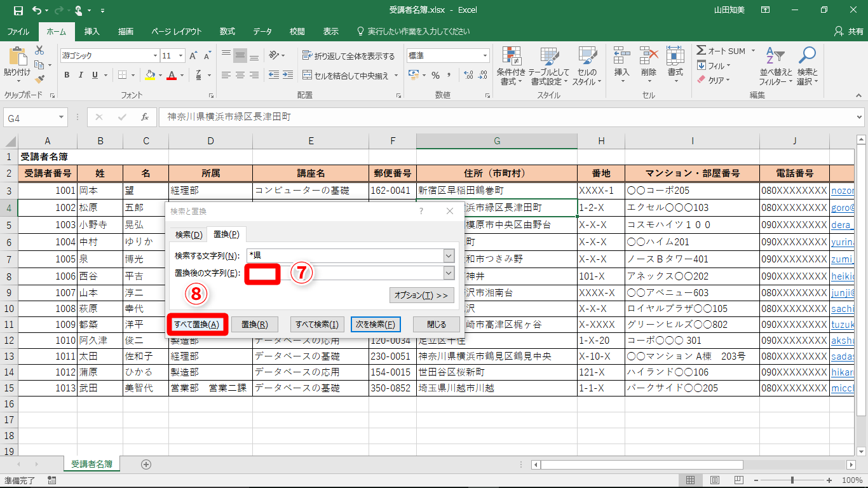Image resolution: width=868 pixels, height=488 pixels.
Task: Open ribbon display options in title bar
Action: coord(765,10)
